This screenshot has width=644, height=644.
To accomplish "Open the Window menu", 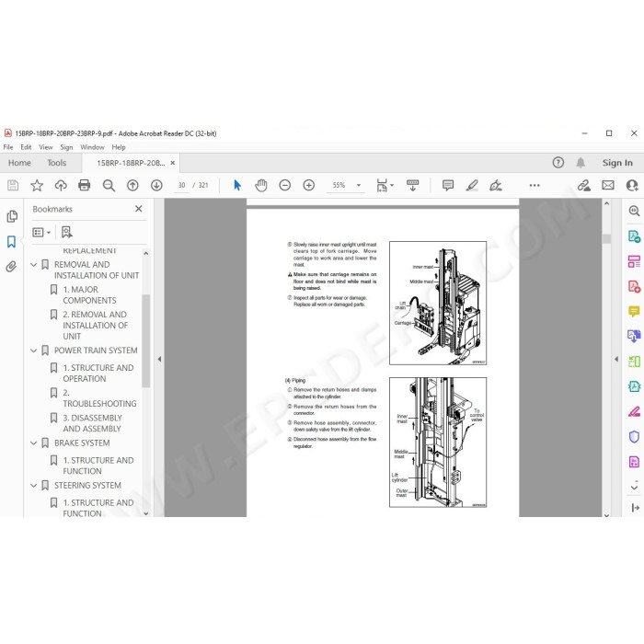I will coord(92,147).
